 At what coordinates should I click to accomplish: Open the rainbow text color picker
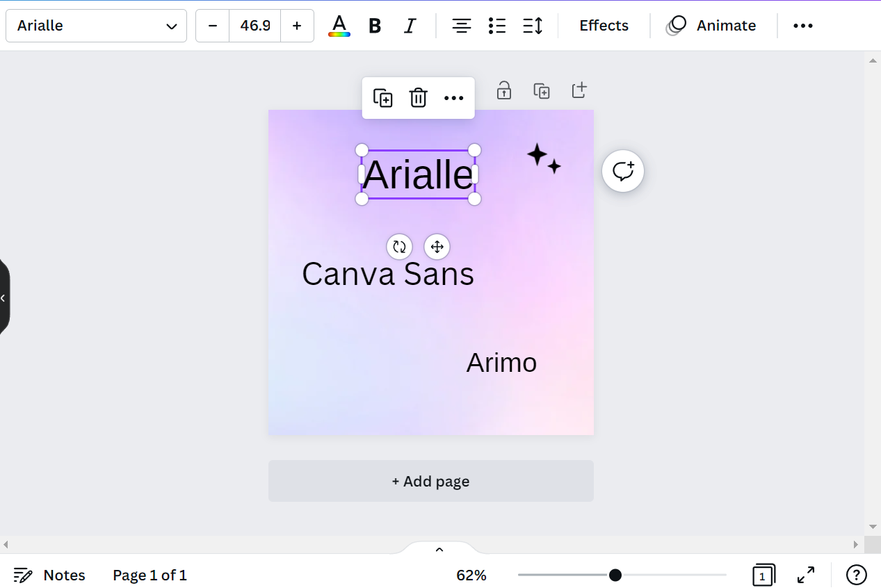pos(339,26)
